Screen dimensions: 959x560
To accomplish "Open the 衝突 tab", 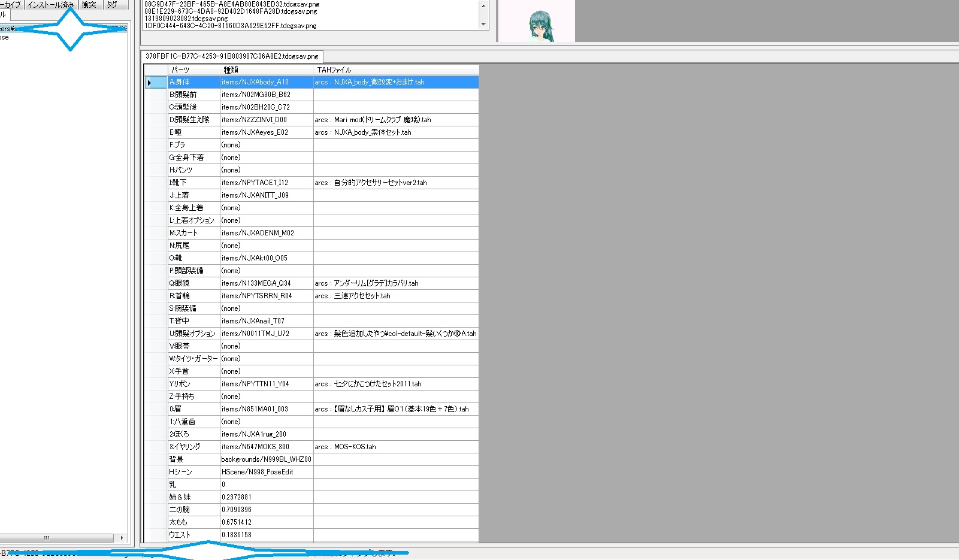I will (x=89, y=5).
